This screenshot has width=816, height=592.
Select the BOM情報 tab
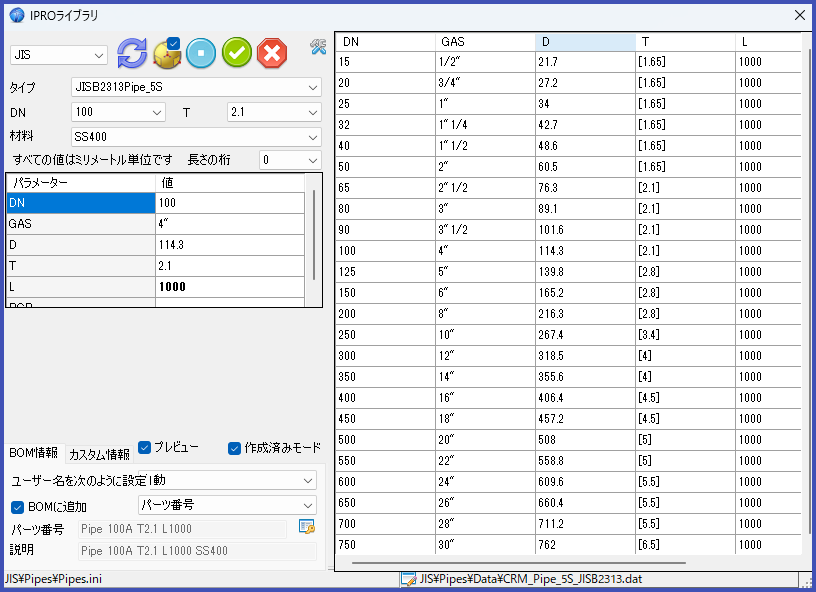point(33,454)
